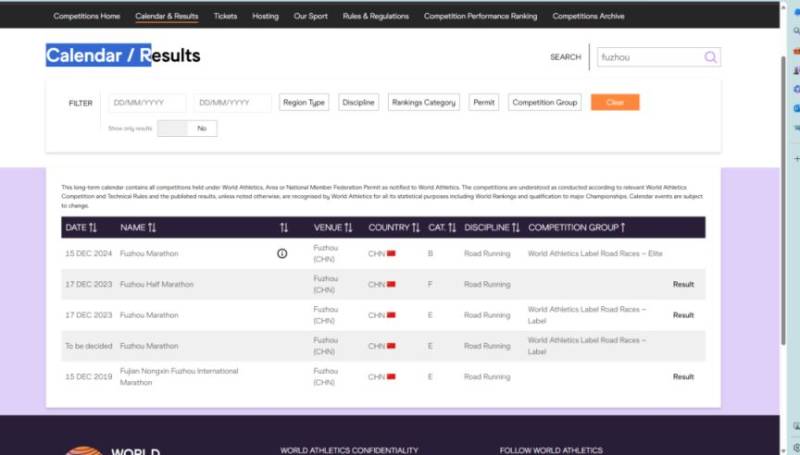800x455 pixels.
Task: Open the Competitions Home menu item
Action: point(86,16)
